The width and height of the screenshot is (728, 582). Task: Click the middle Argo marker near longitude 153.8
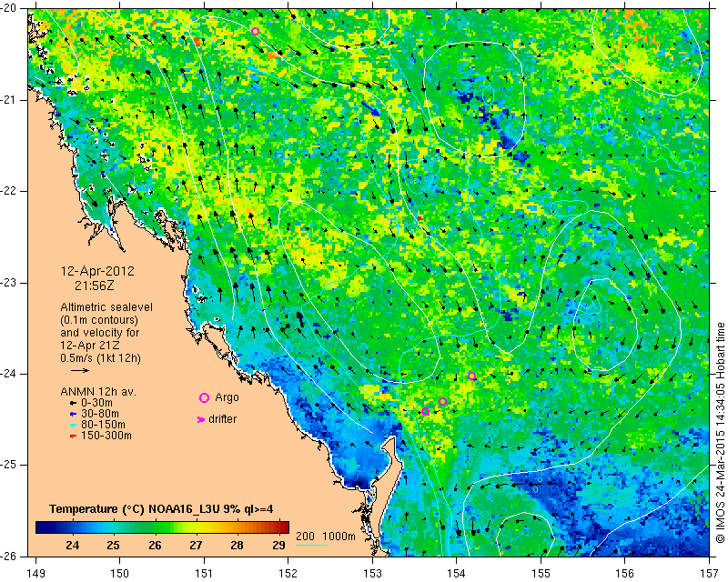[442, 401]
